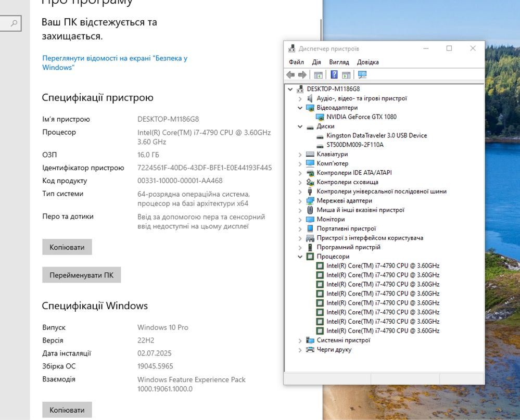Expand the Контролери сховища category arrow

pyautogui.click(x=300, y=182)
